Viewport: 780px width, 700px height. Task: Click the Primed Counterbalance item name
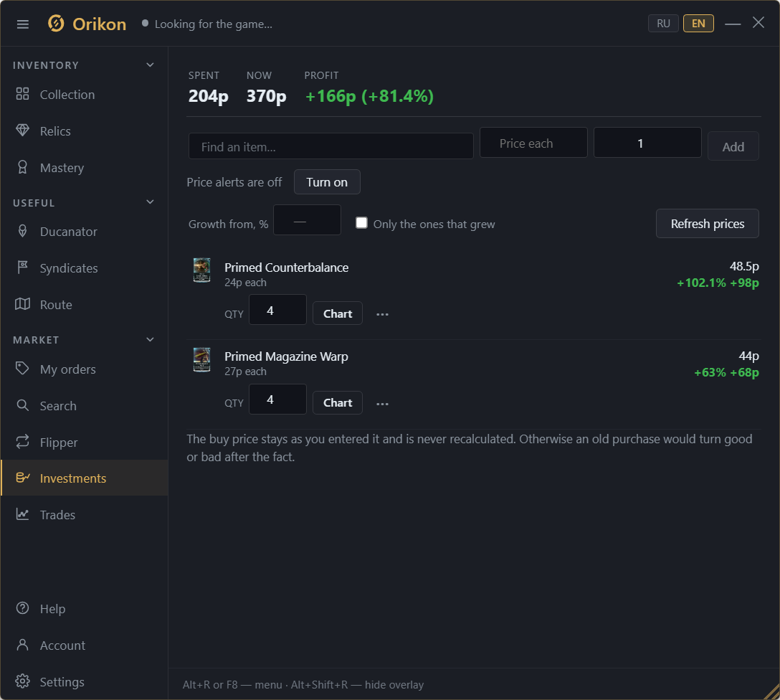[286, 268]
